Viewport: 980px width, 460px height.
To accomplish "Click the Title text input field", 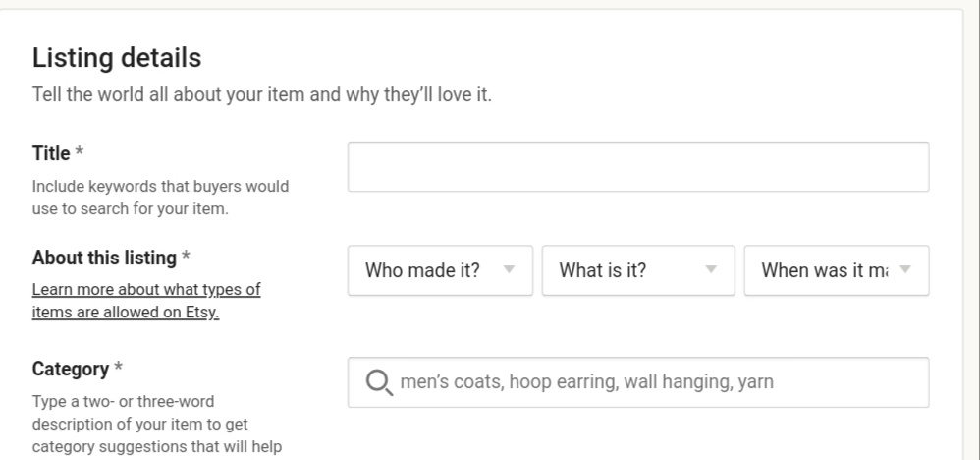I will tap(637, 167).
